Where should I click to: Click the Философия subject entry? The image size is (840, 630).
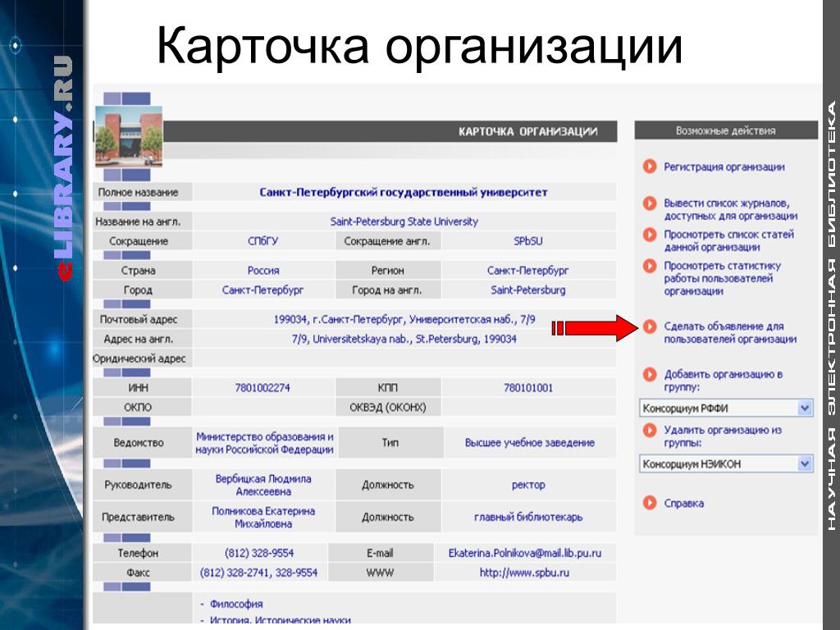coord(236,604)
